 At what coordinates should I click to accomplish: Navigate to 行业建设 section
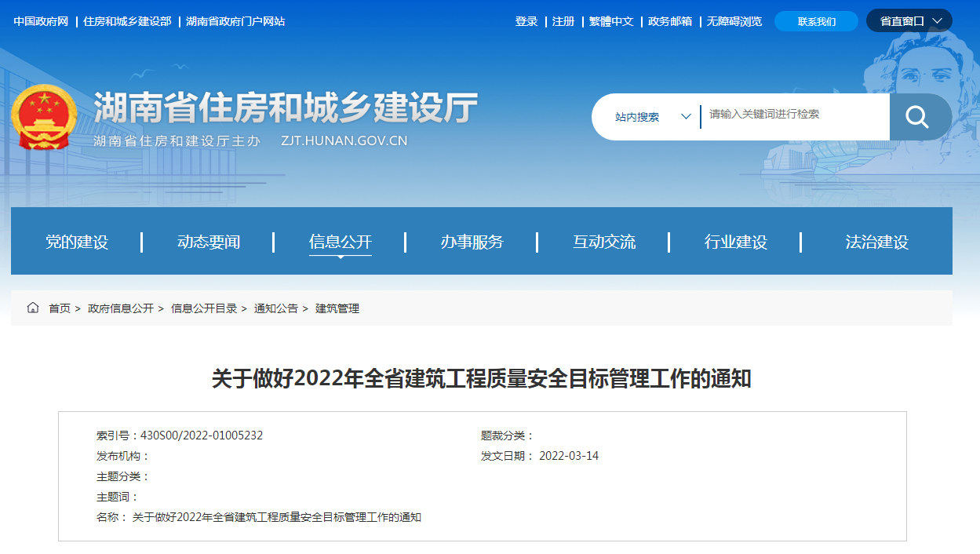pos(736,242)
